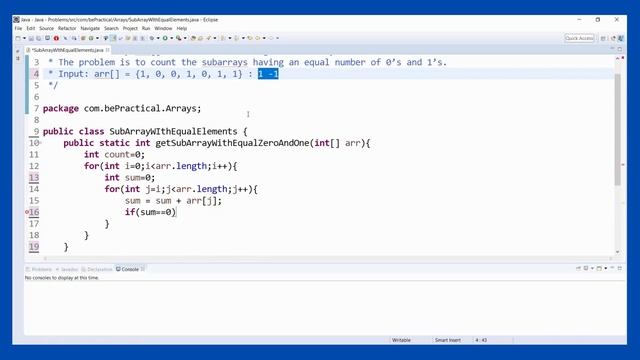Click the editor horizontal scrollbar
The height and width of the screenshot is (360, 640).
328,258
